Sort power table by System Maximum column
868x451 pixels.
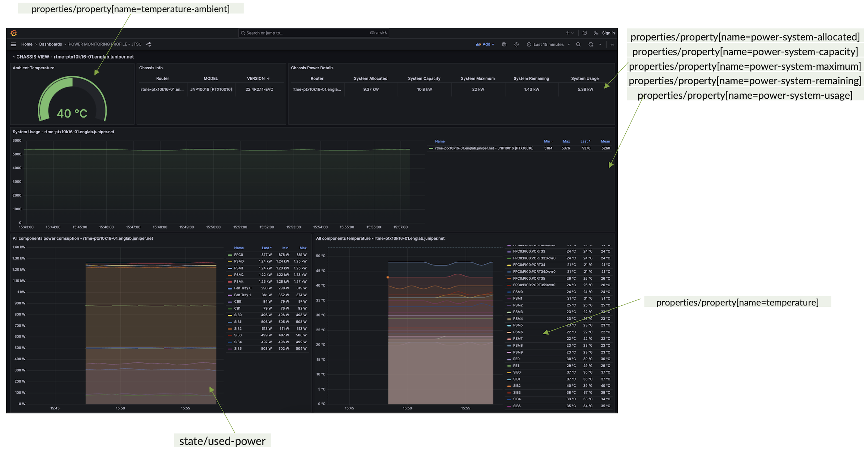click(x=477, y=79)
